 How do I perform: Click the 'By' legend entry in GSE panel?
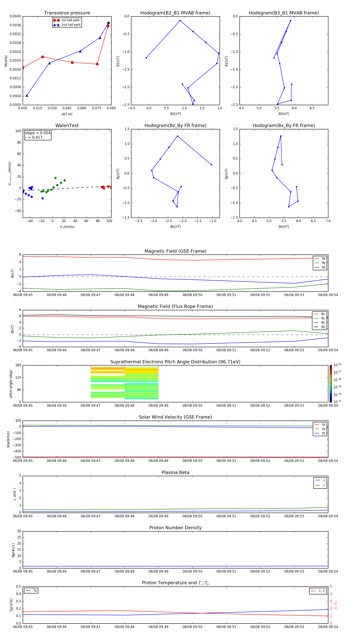(320, 263)
